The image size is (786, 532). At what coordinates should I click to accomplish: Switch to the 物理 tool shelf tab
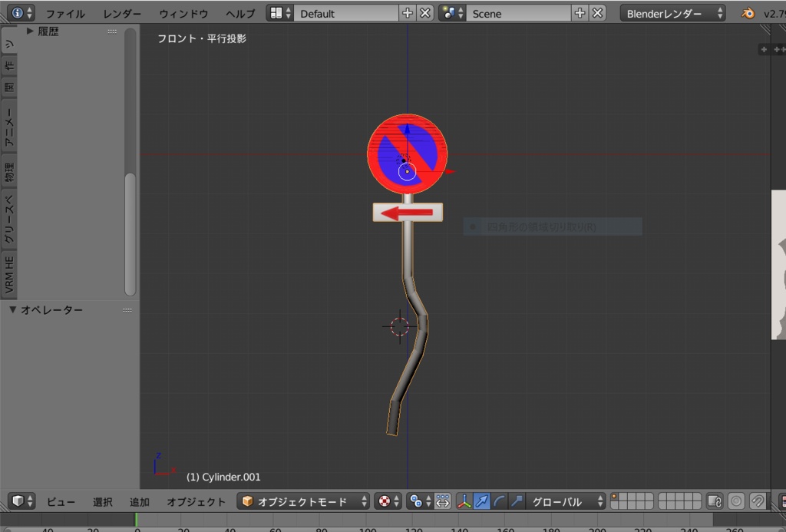coord(9,171)
